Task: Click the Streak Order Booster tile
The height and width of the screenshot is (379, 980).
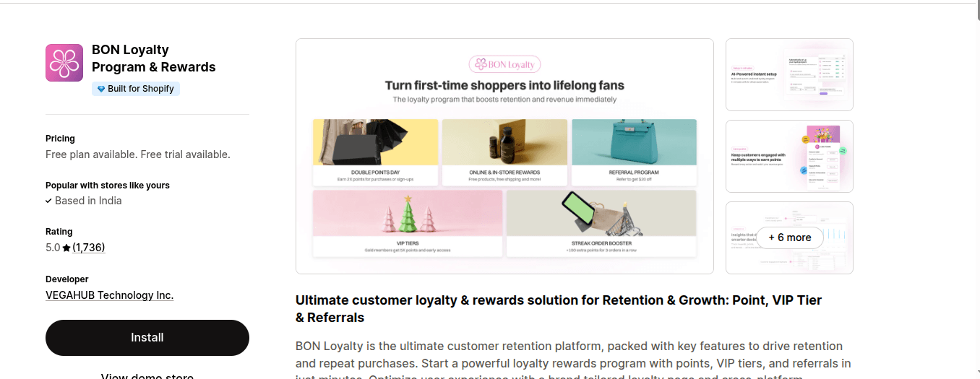Action: (601, 223)
